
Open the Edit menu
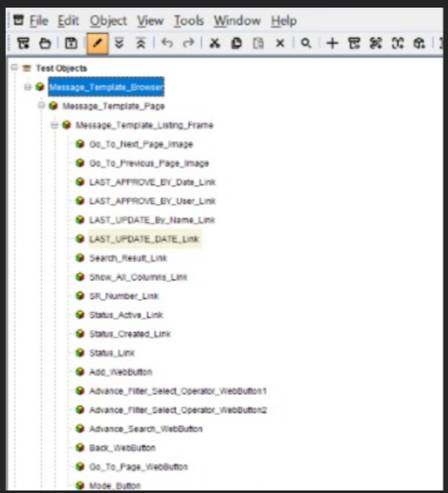pos(68,21)
